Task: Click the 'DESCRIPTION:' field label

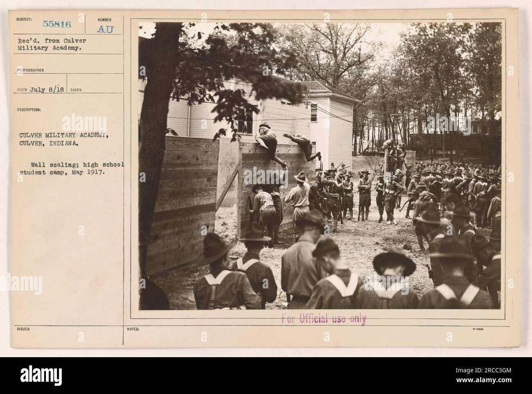Action: click(x=28, y=110)
